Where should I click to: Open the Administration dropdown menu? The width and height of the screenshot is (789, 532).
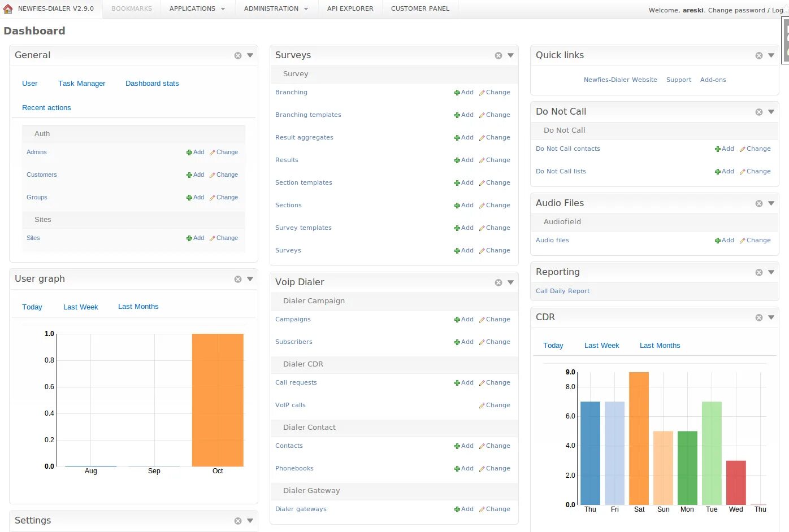(x=276, y=9)
